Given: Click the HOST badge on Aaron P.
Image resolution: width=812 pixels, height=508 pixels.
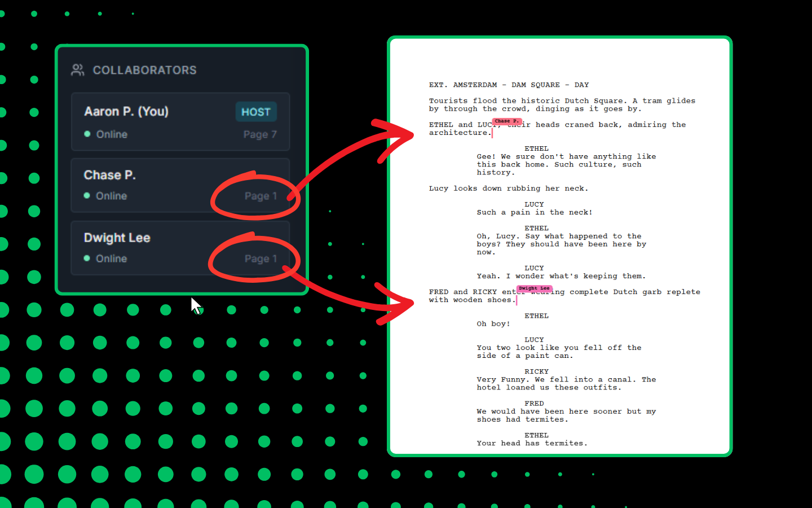Looking at the screenshot, I should coord(256,112).
